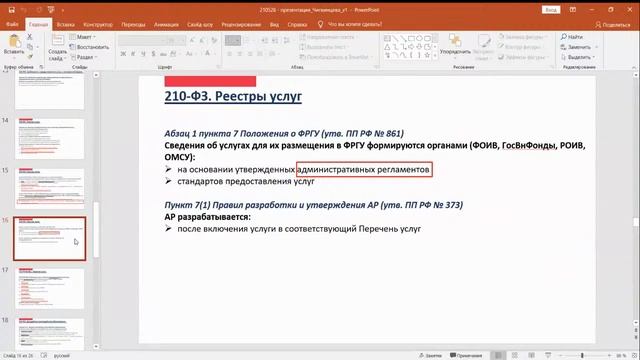Clear all formatting eraser icon

214,40
